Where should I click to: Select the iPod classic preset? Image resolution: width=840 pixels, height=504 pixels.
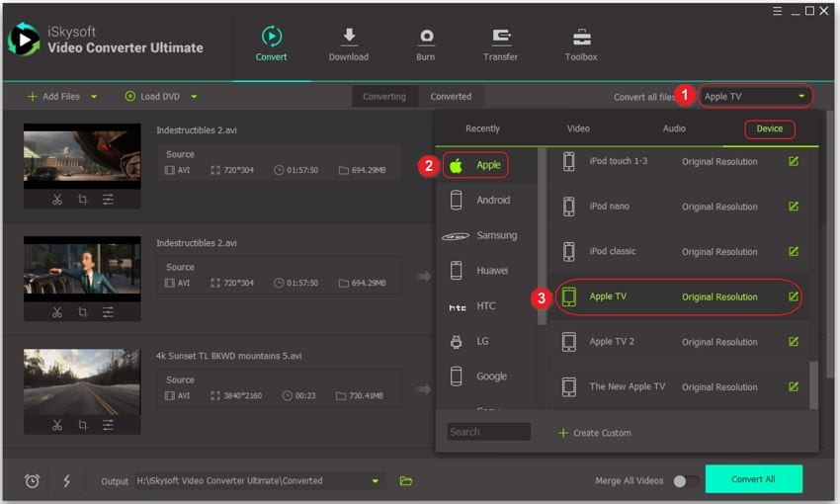point(679,251)
